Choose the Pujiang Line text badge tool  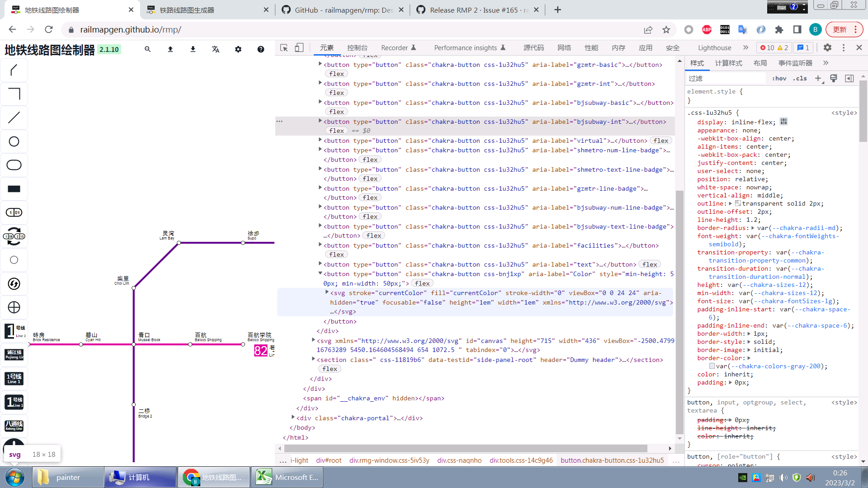[14, 355]
